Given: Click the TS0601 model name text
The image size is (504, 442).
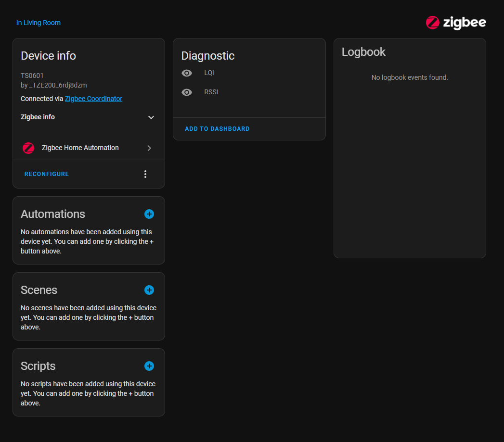Looking at the screenshot, I should [32, 76].
